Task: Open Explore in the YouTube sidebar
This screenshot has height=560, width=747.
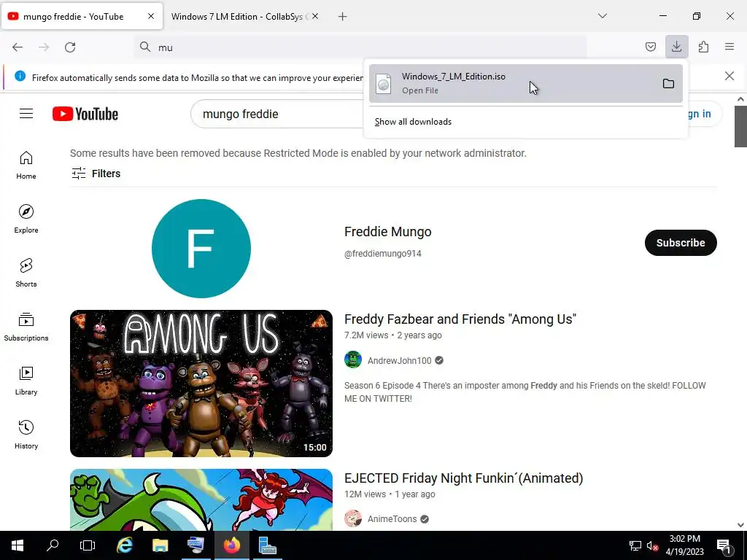Action: (x=26, y=219)
